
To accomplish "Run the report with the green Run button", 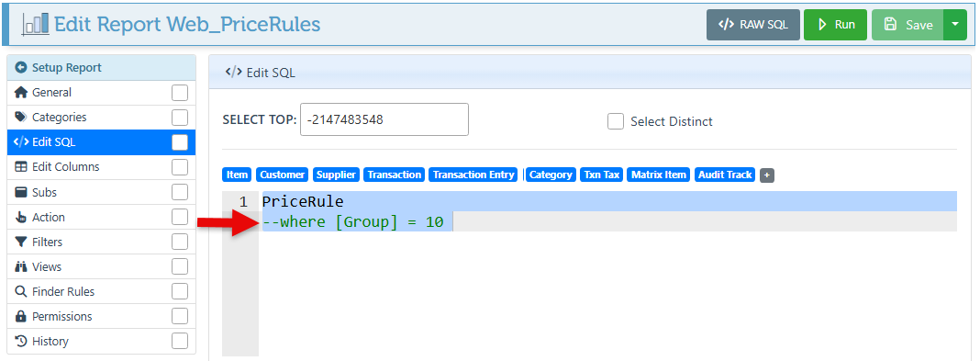I will (x=835, y=25).
